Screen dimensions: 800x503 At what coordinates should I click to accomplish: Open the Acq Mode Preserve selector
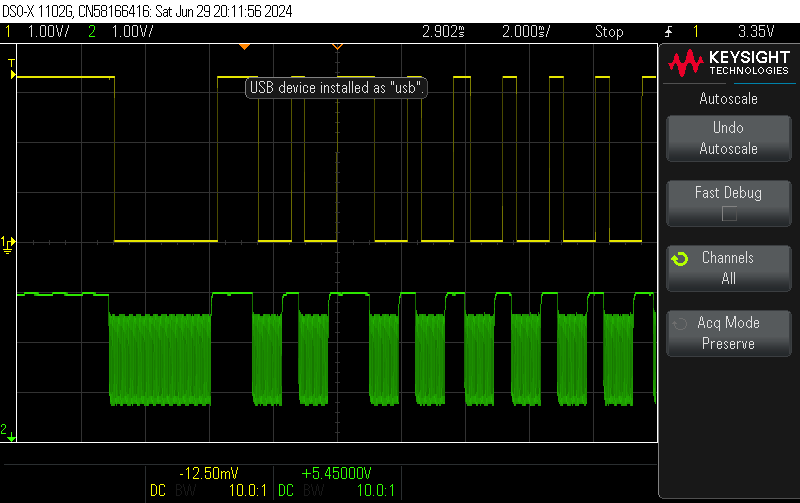(729, 333)
